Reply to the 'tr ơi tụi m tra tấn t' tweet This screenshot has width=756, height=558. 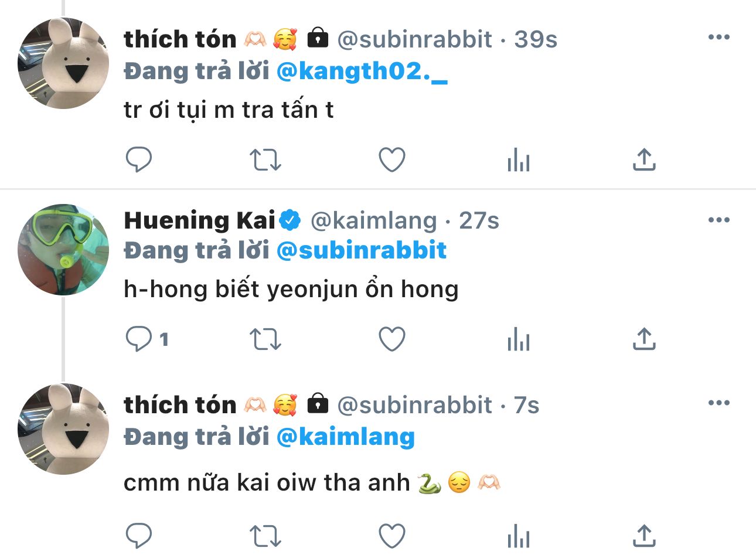[139, 159]
